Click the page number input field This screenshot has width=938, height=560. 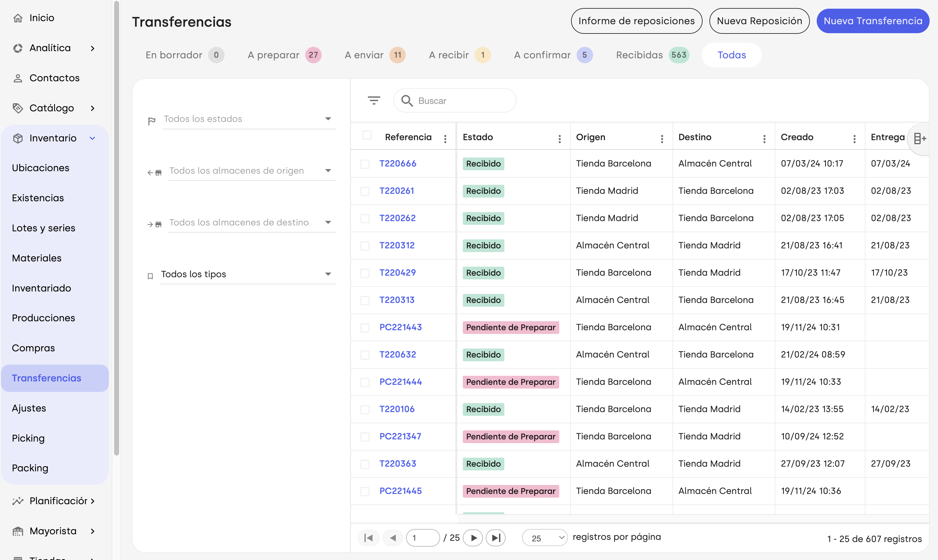(x=422, y=538)
